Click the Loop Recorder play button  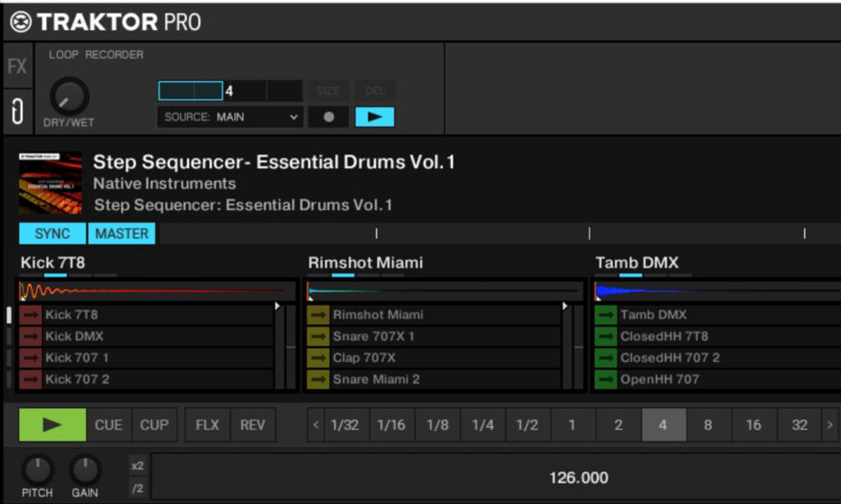point(375,117)
